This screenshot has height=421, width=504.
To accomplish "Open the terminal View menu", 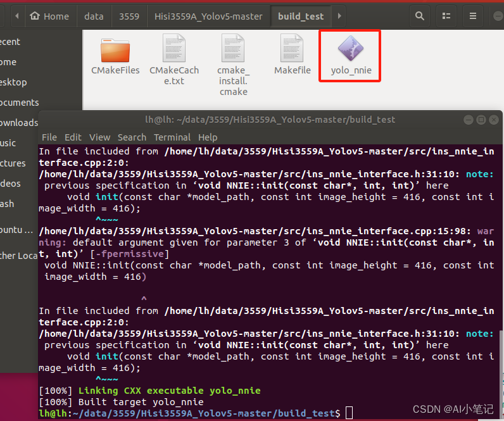I will click(99, 137).
